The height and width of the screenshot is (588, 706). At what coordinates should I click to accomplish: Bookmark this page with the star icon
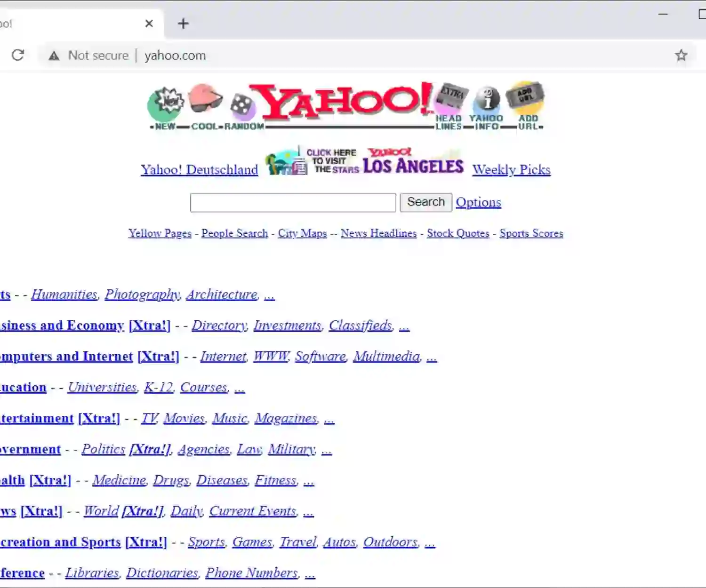point(681,56)
